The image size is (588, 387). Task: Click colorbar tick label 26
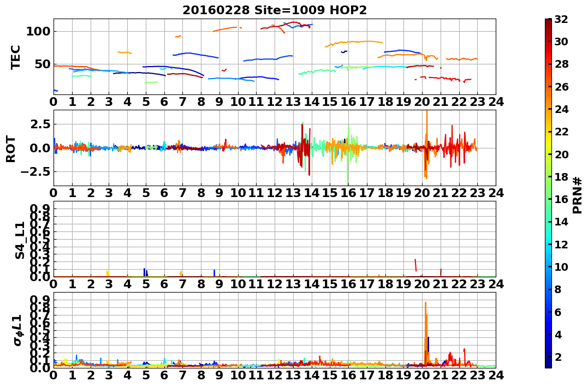click(562, 87)
